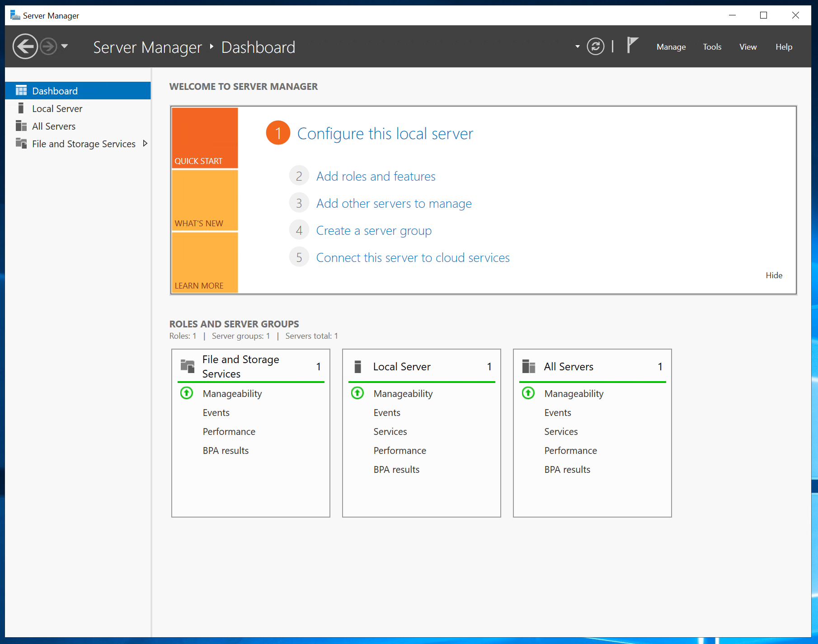Open BPA results in Local Server tile
The height and width of the screenshot is (644, 818).
(396, 470)
